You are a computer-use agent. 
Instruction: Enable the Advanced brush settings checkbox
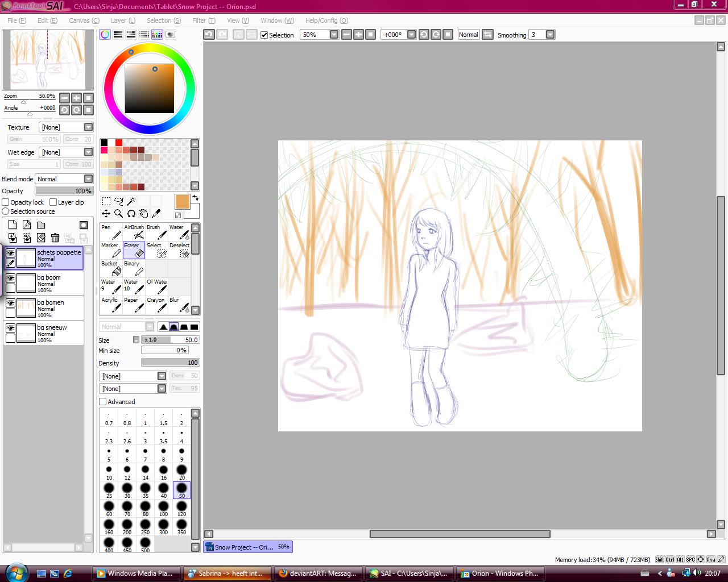(103, 402)
